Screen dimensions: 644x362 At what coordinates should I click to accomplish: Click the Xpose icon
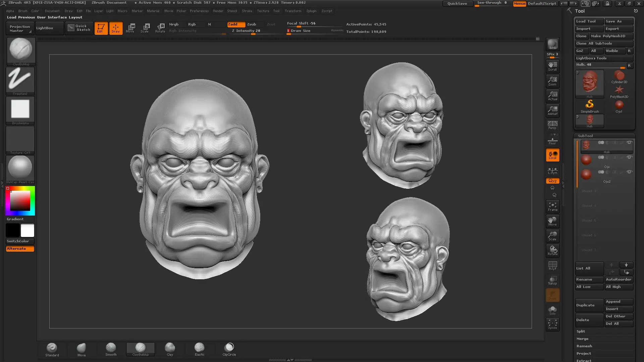coord(552,324)
